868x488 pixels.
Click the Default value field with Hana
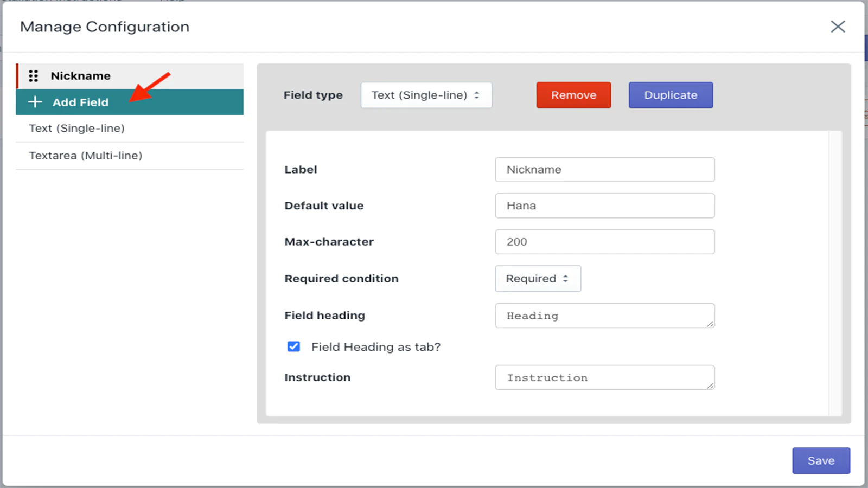605,206
